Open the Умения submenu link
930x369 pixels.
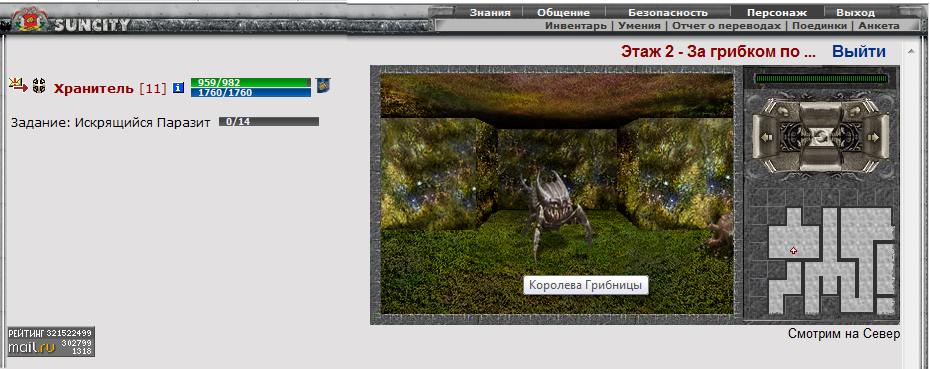(639, 26)
